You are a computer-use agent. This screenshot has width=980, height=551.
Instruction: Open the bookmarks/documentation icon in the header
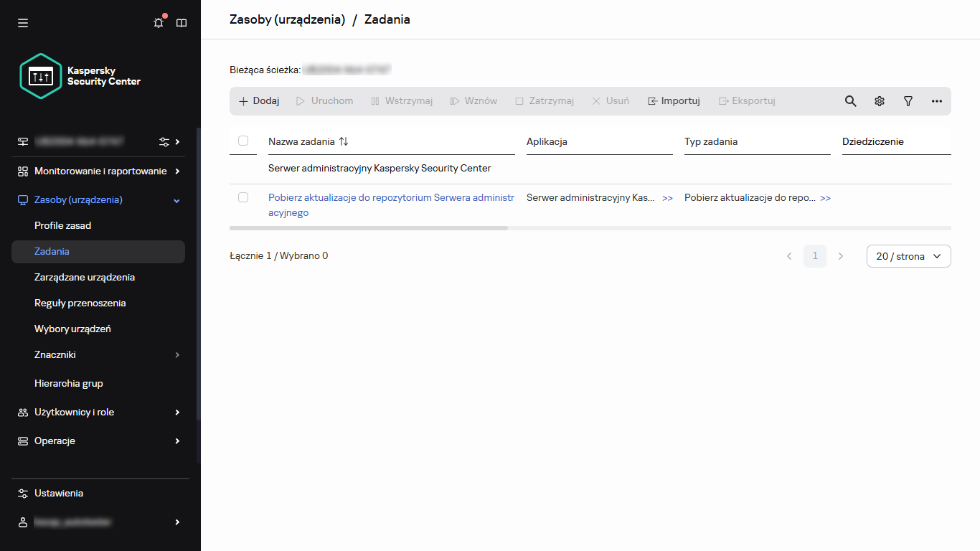[181, 22]
